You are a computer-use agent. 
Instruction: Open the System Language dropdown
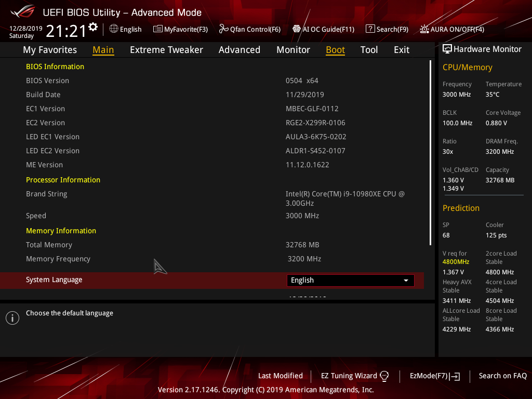pyautogui.click(x=351, y=280)
